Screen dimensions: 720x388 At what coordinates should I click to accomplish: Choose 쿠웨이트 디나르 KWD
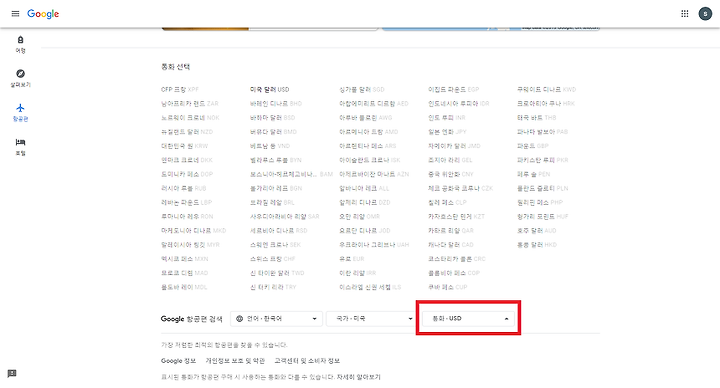[x=546, y=90]
